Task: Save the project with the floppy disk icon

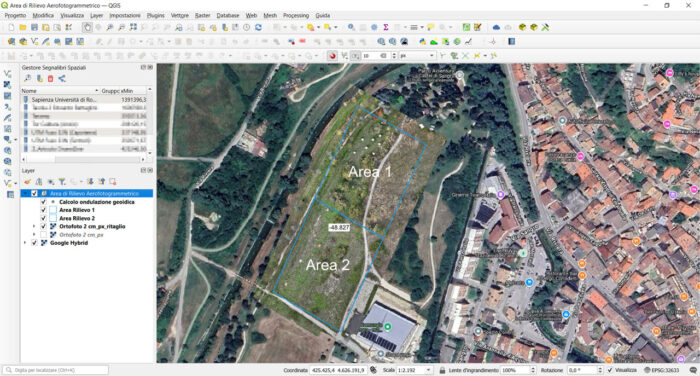Action: pos(34,27)
